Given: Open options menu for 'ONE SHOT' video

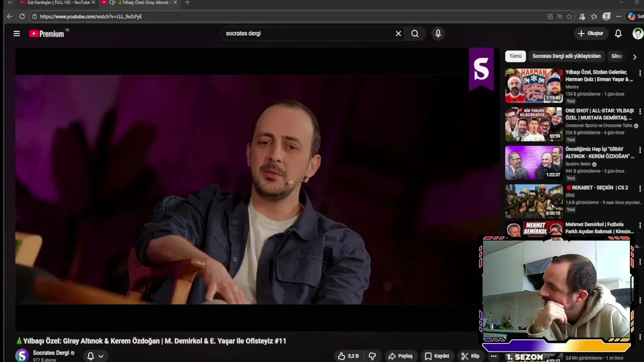Looking at the screenshot, I should click(x=640, y=112).
